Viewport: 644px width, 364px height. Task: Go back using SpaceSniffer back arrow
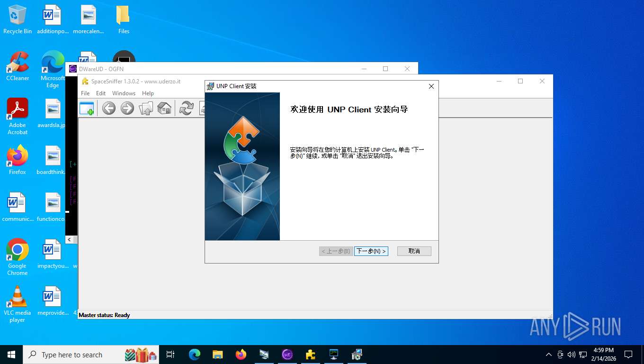[x=109, y=108]
